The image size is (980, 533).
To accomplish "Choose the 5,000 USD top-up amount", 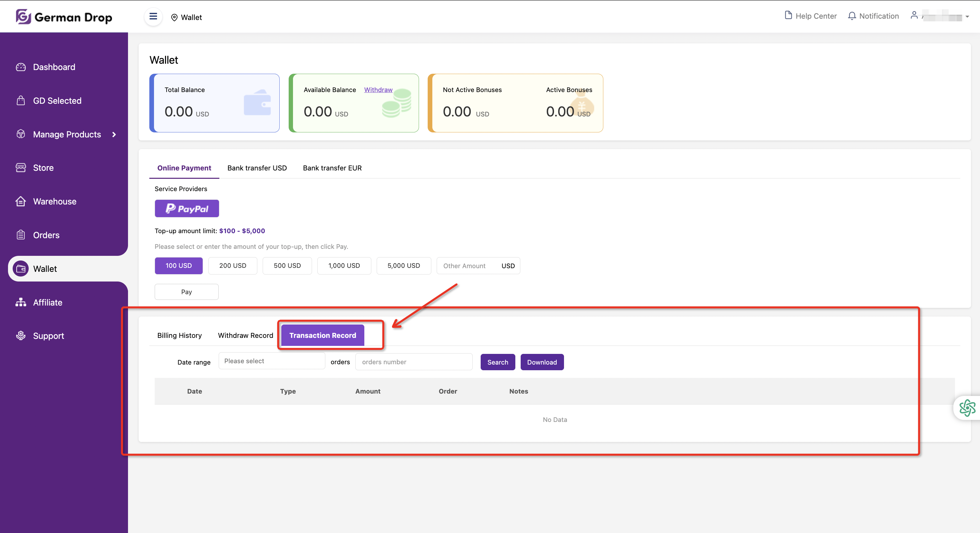I will [x=403, y=266].
